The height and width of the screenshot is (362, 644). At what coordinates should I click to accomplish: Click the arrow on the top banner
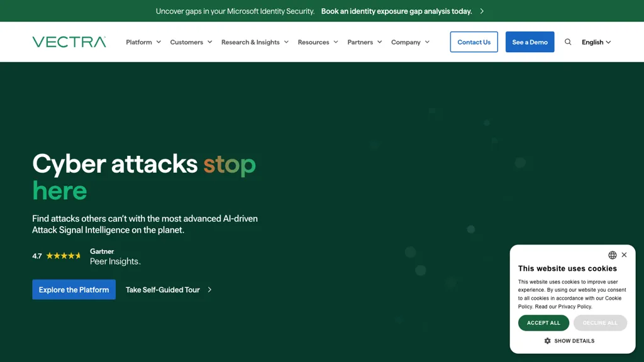(482, 11)
